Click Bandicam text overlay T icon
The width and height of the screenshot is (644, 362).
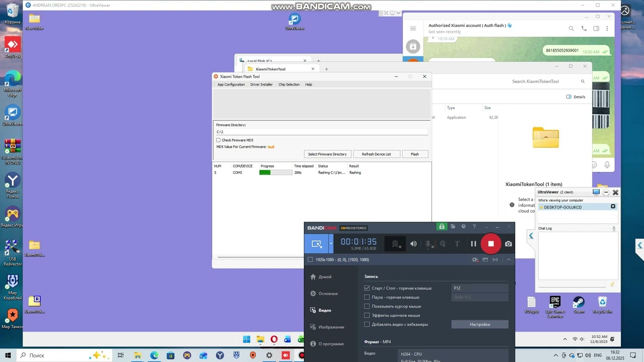point(457,244)
